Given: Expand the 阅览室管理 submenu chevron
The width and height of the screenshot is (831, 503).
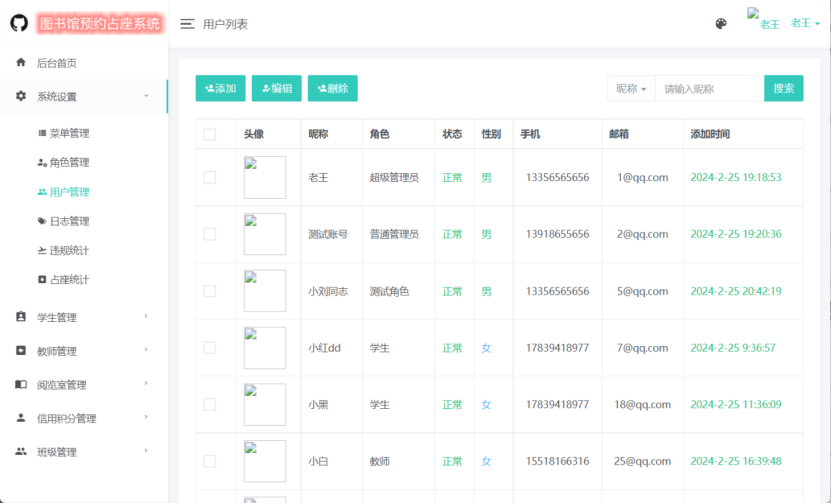Looking at the screenshot, I should pos(146,384).
